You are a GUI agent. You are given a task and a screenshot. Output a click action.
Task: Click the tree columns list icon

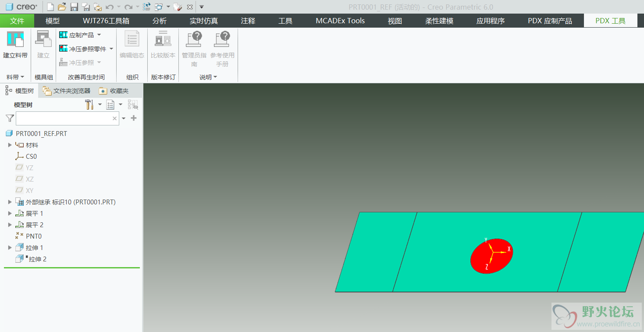[110, 104]
